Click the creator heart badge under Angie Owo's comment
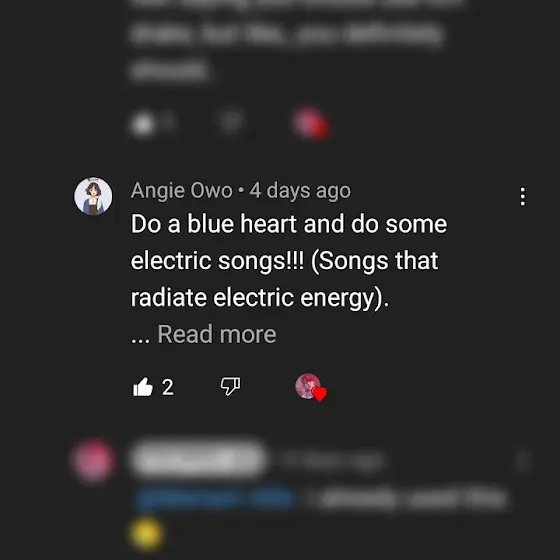The image size is (560, 560). coord(311,387)
